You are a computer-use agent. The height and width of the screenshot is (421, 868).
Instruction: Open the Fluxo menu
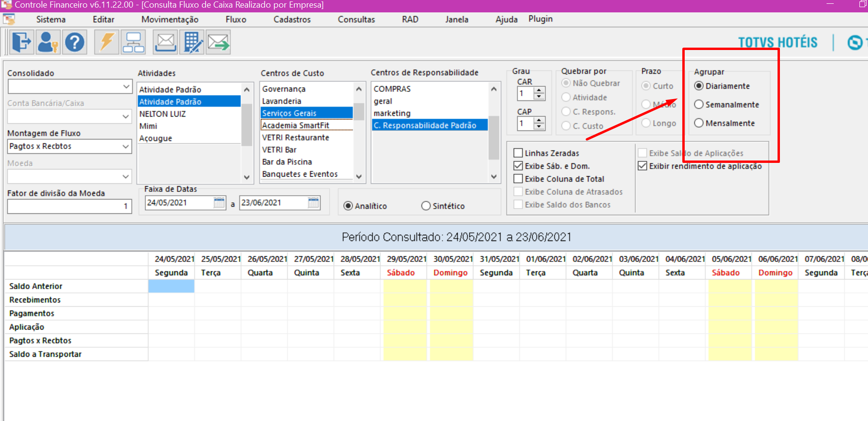pyautogui.click(x=236, y=20)
